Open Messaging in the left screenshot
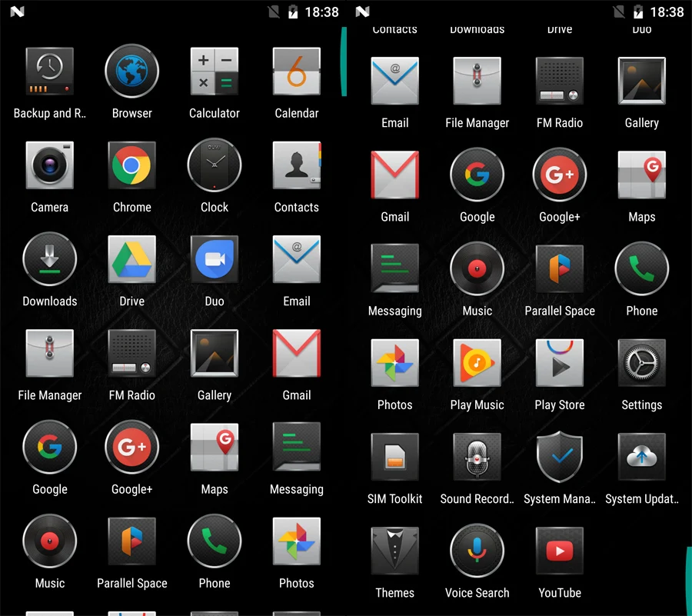 297,447
